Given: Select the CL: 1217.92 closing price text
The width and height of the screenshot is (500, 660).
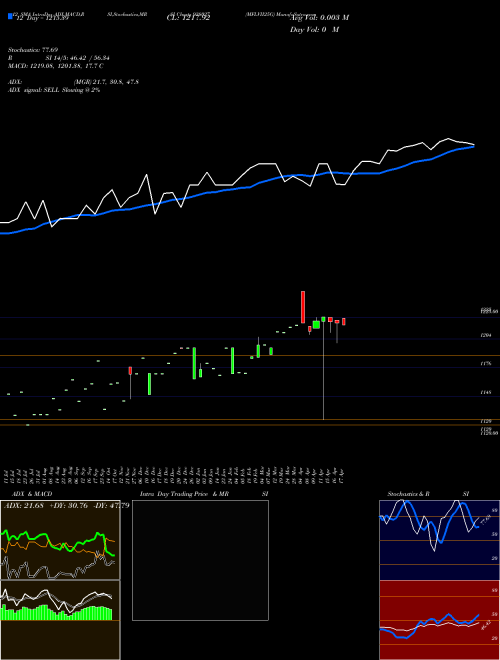Looking at the screenshot, I should coord(188,18).
